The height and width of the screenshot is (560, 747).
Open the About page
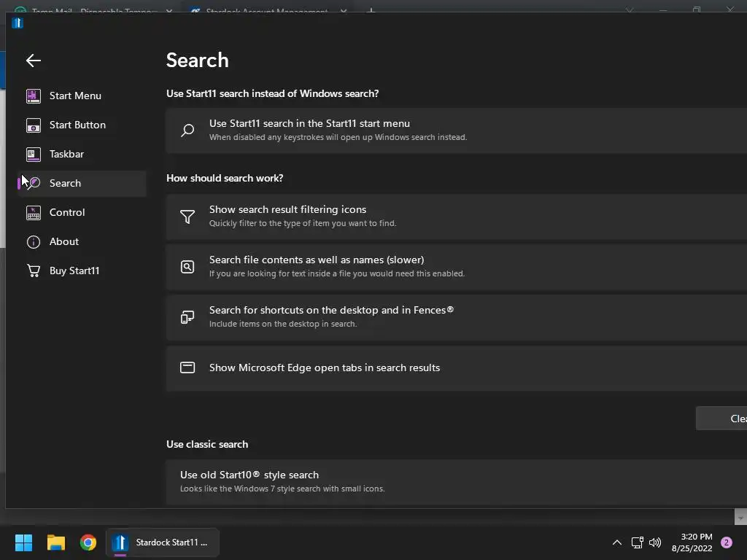(x=82, y=241)
